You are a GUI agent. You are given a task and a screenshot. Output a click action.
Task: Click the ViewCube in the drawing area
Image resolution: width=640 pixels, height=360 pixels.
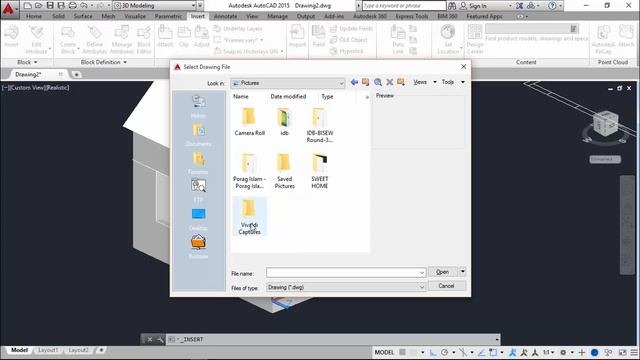click(x=605, y=123)
